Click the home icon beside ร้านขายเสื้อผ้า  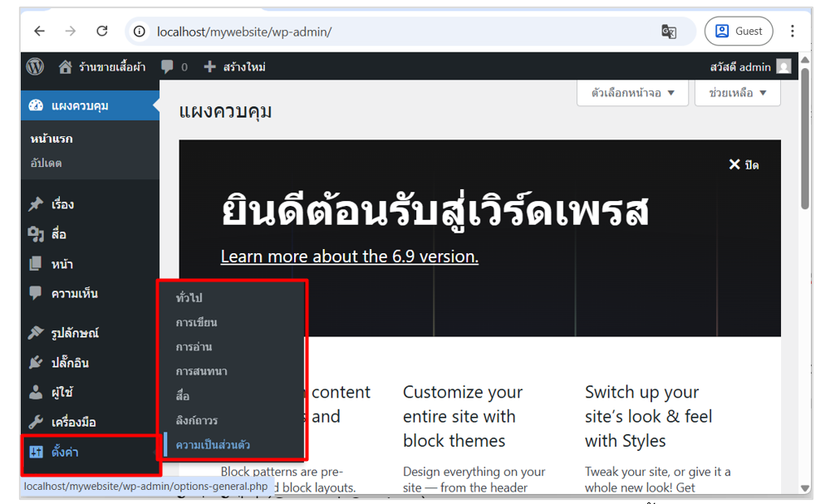pos(66,67)
